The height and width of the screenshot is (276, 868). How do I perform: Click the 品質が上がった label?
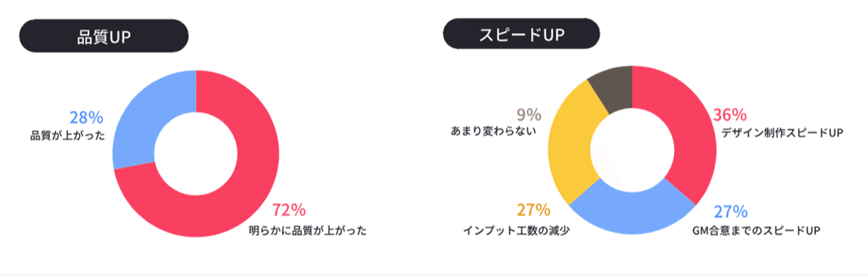point(68,136)
